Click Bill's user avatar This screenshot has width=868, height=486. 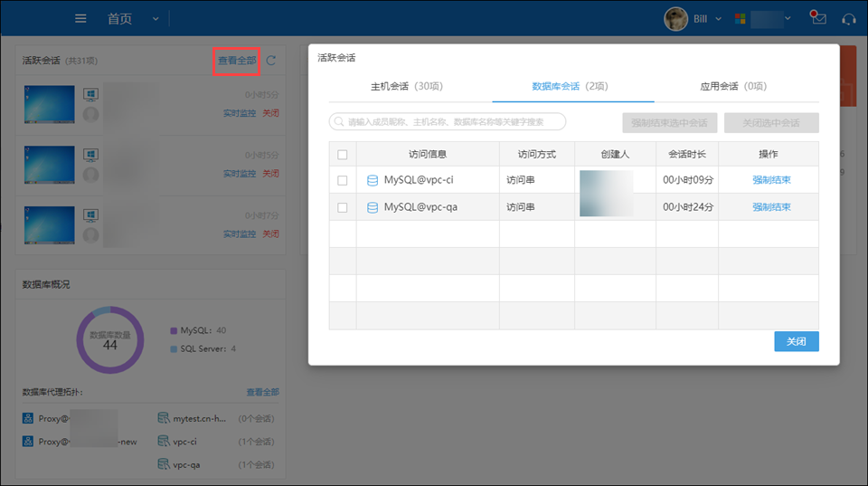click(x=675, y=19)
